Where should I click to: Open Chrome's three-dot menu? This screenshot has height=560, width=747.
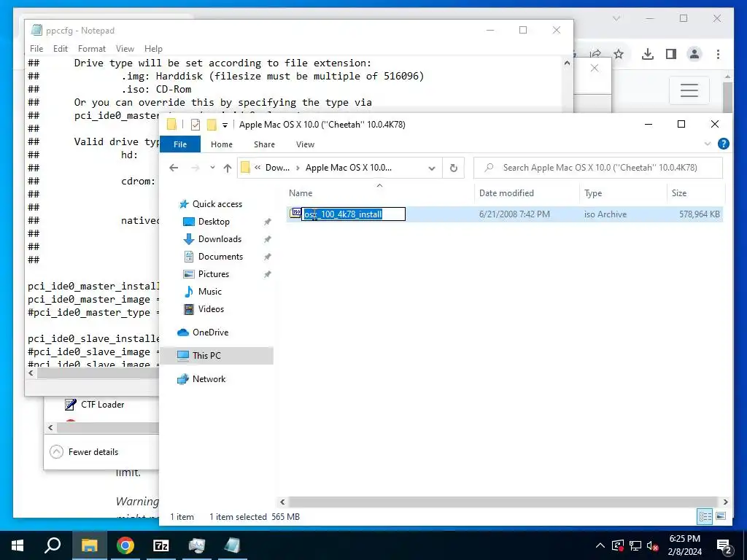(x=718, y=54)
